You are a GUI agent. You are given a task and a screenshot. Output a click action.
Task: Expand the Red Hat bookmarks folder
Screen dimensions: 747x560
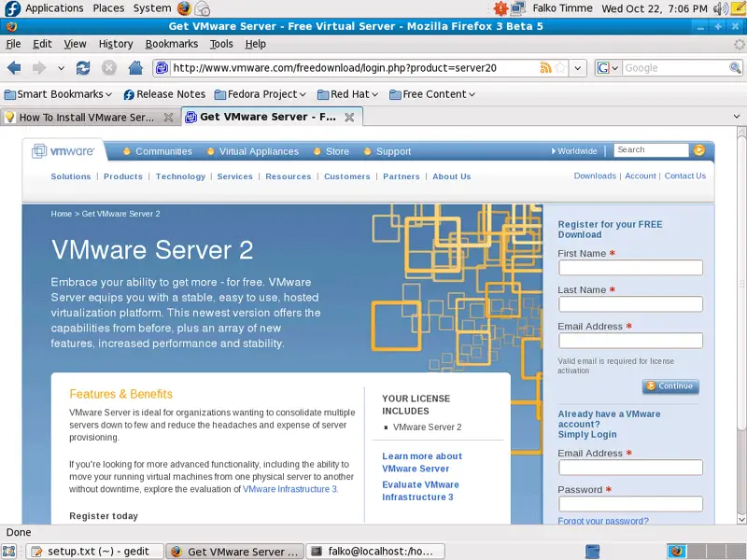tap(347, 94)
